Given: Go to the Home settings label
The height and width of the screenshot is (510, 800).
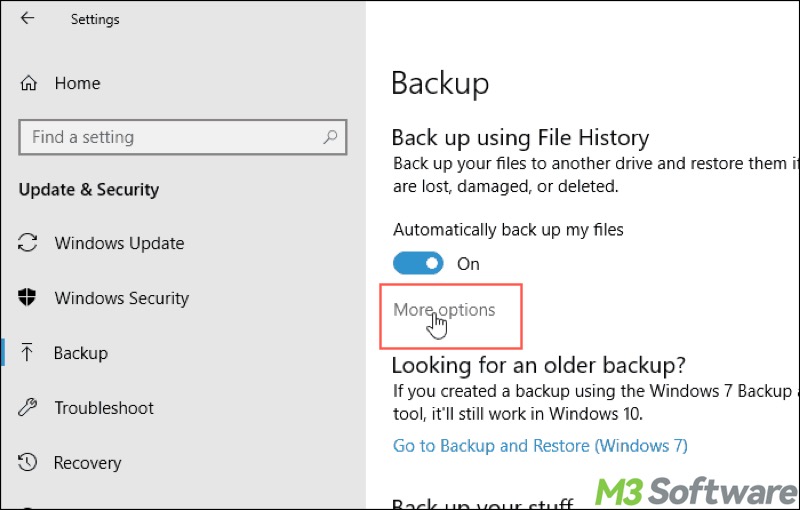Looking at the screenshot, I should (x=77, y=84).
